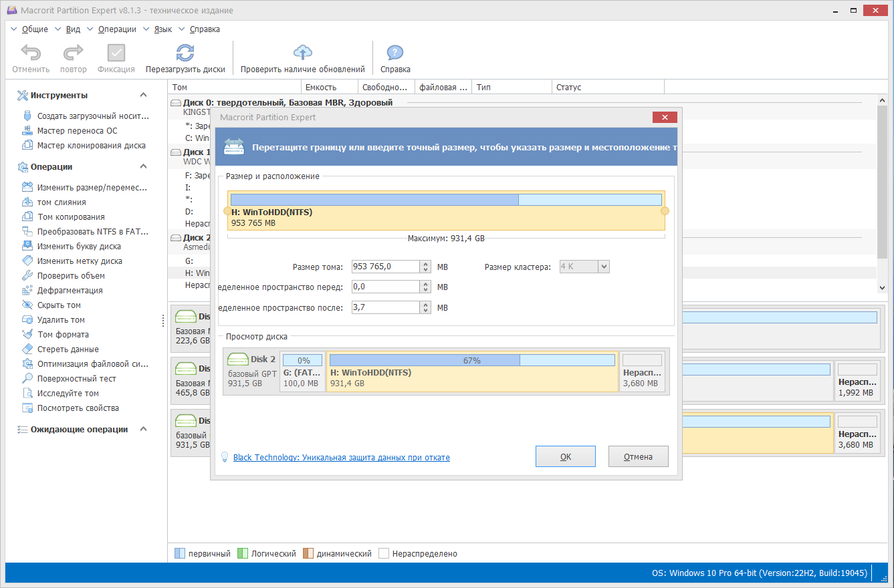Click the Commit (Фиксация) checkmark icon

click(x=116, y=53)
